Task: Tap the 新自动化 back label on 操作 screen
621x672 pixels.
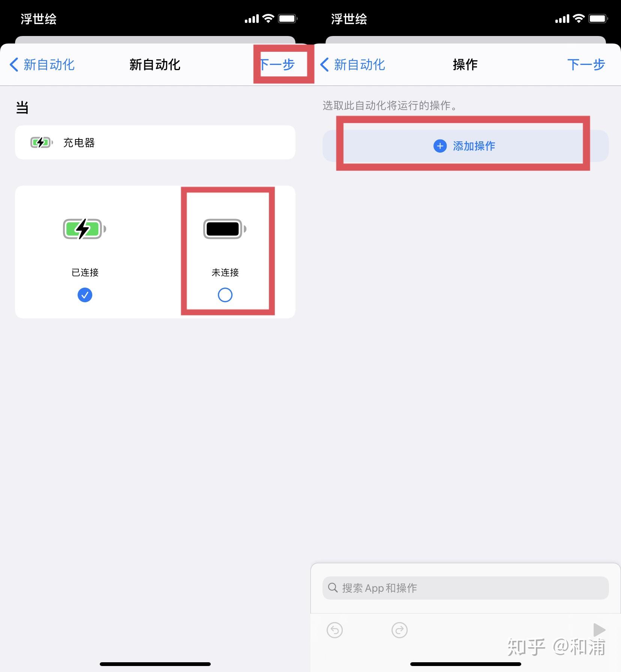Action: click(x=359, y=64)
